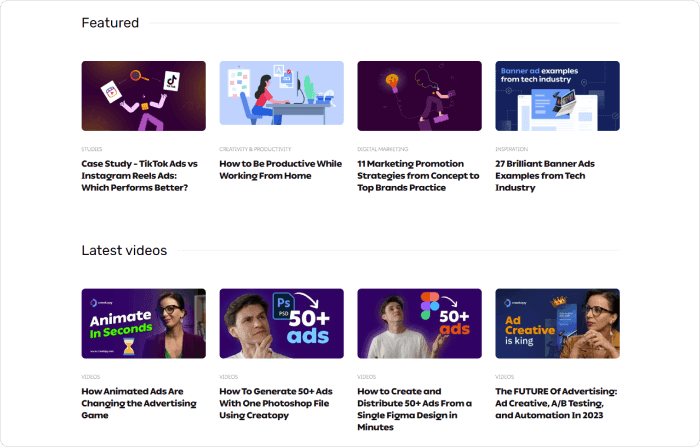Select the CREATIVITY & PRODUCTIVITY category label

pyautogui.click(x=255, y=149)
